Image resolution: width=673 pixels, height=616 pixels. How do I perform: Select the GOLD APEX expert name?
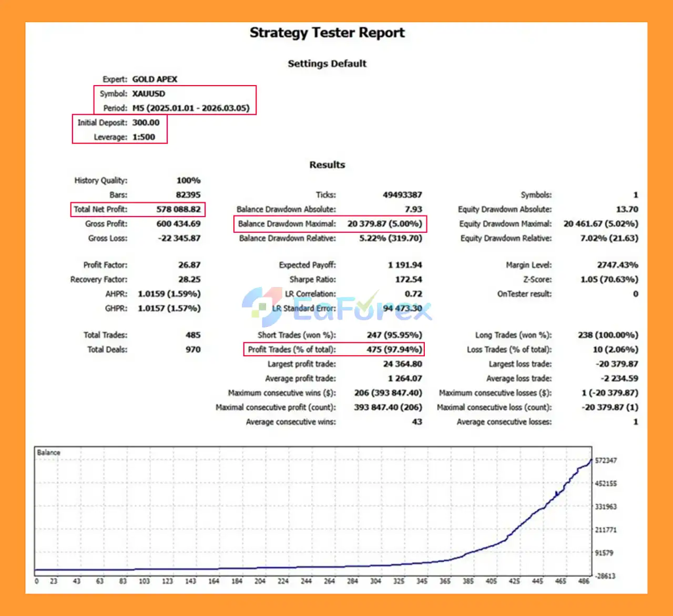click(155, 79)
